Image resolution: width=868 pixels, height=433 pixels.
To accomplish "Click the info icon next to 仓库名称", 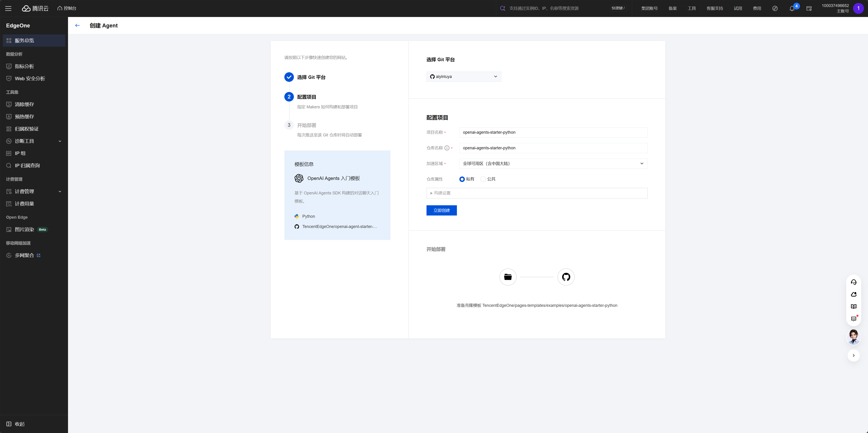I will coord(447,148).
